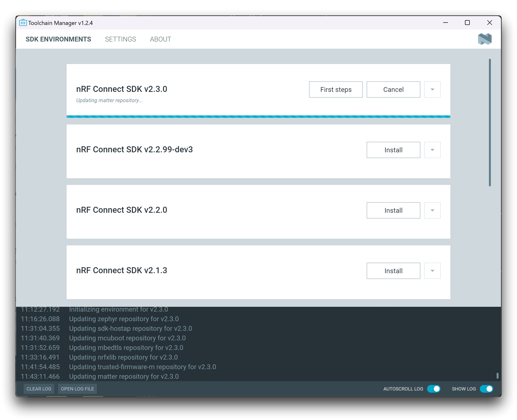Click the Nordic Semiconductor logo icon

pyautogui.click(x=485, y=39)
